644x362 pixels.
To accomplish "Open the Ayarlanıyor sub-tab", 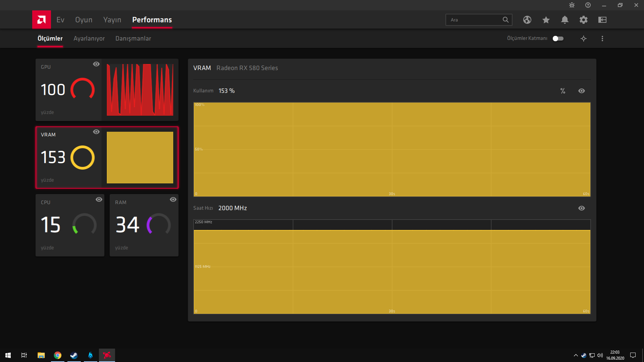I will coord(89,39).
